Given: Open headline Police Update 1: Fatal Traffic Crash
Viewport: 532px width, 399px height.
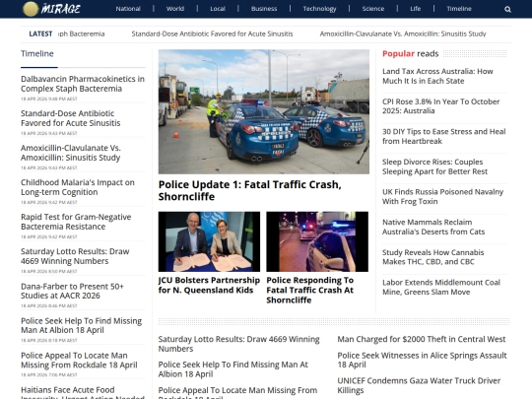Looking at the screenshot, I should [249, 191].
